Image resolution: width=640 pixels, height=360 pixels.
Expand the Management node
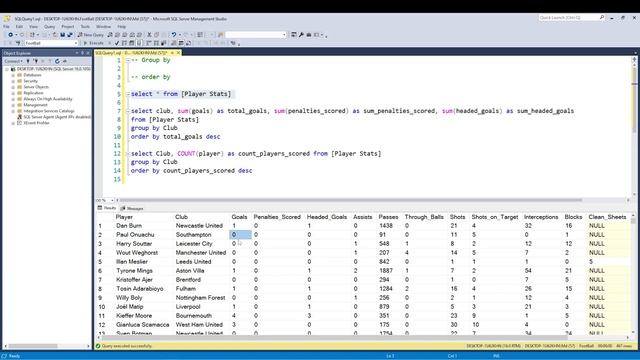tap(13, 105)
